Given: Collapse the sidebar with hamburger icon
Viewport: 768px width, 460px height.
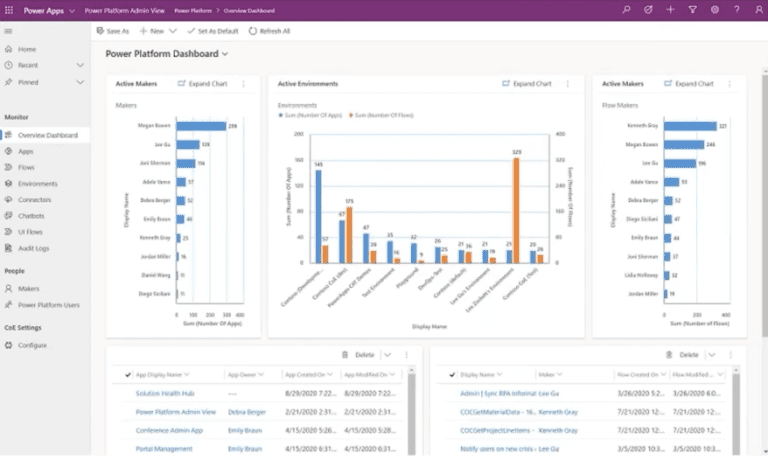Looking at the screenshot, I should click(x=9, y=31).
